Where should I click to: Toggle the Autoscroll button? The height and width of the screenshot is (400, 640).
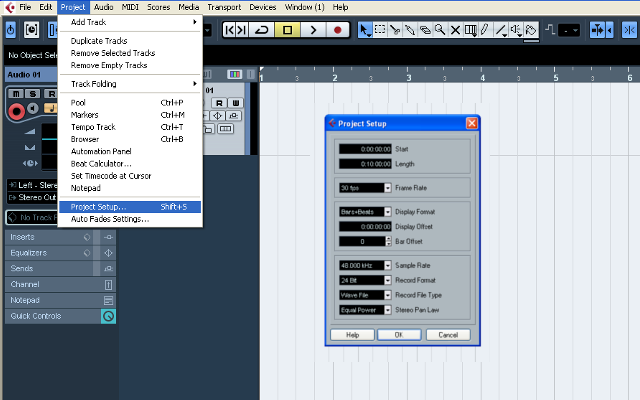(x=598, y=30)
